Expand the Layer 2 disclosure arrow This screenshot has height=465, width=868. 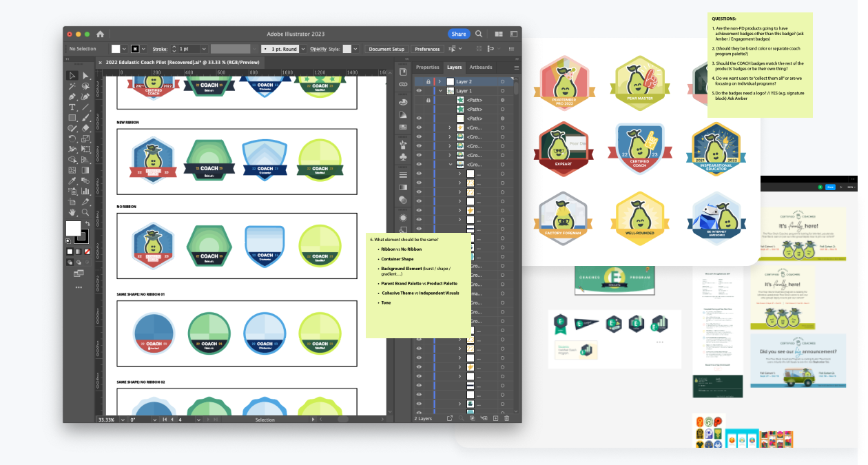pos(440,82)
